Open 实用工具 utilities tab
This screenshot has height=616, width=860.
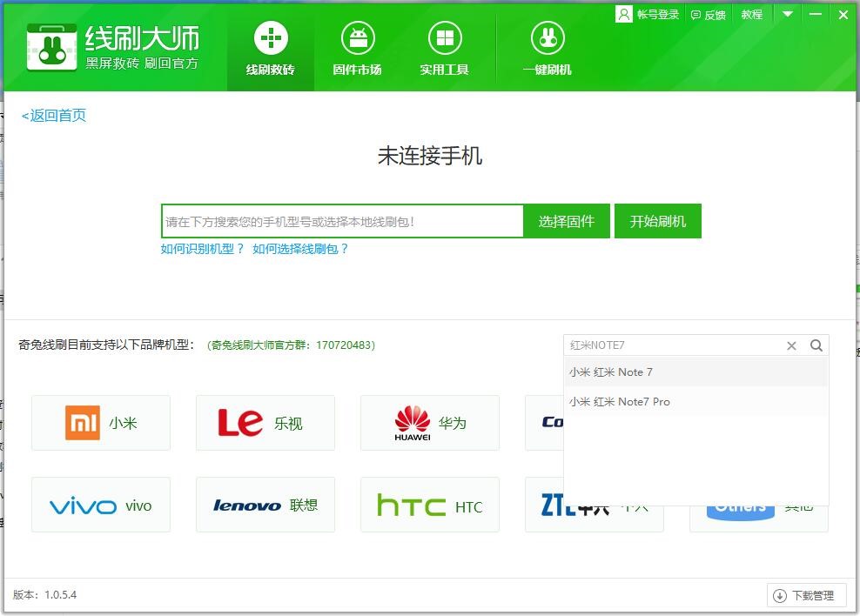444,50
